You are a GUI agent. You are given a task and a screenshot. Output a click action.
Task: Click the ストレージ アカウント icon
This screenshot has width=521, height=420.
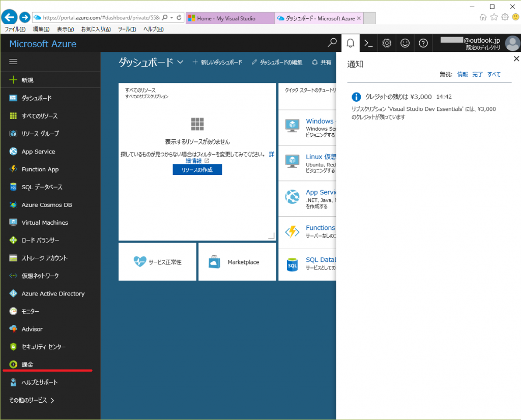pyautogui.click(x=13, y=258)
